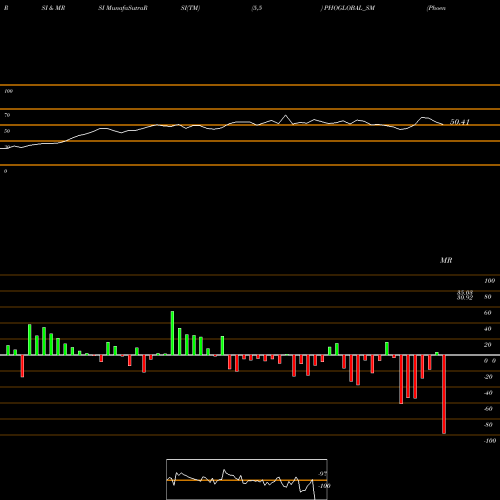Click the '(Phoen' text at top right
The width and height of the screenshot is (500, 500).
(x=436, y=8)
